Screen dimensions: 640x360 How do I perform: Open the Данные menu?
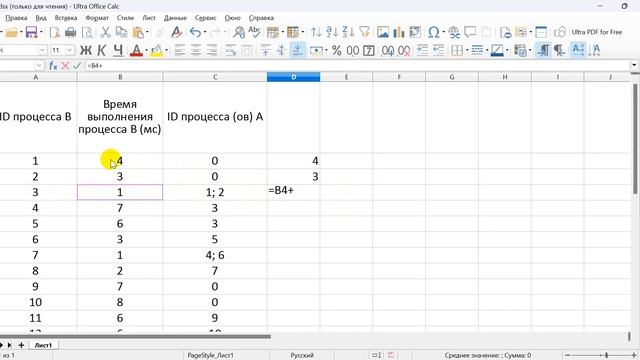coord(175,18)
